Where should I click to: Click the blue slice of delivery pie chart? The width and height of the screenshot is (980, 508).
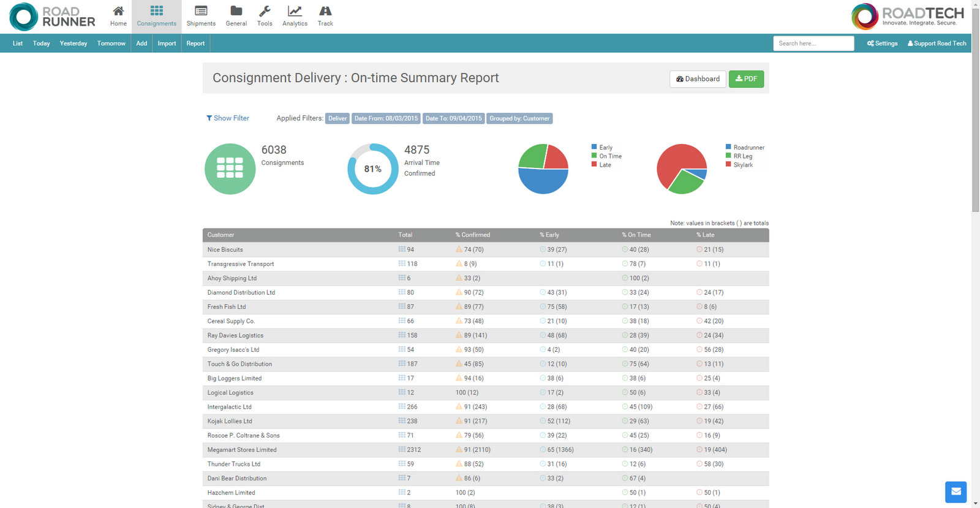pyautogui.click(x=543, y=181)
